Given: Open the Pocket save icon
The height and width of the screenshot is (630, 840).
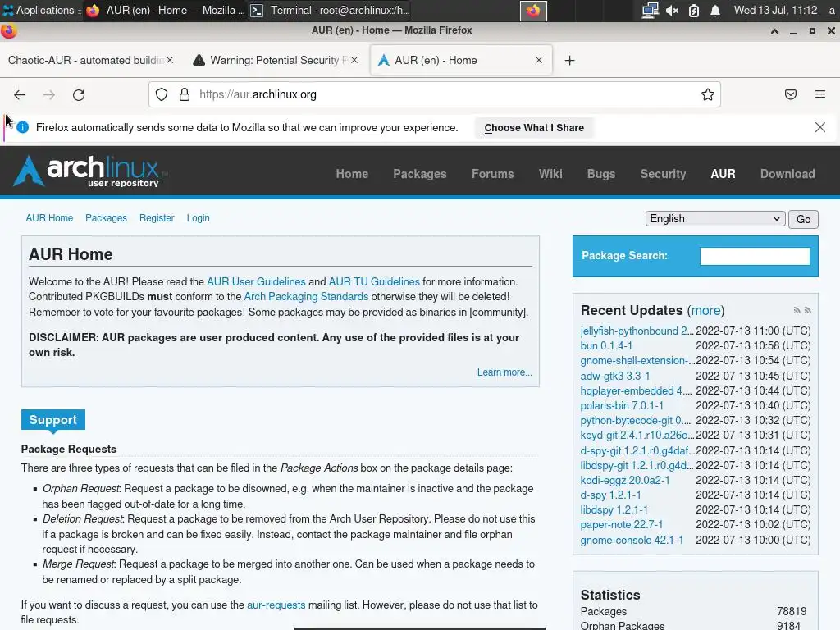Looking at the screenshot, I should 790,95.
